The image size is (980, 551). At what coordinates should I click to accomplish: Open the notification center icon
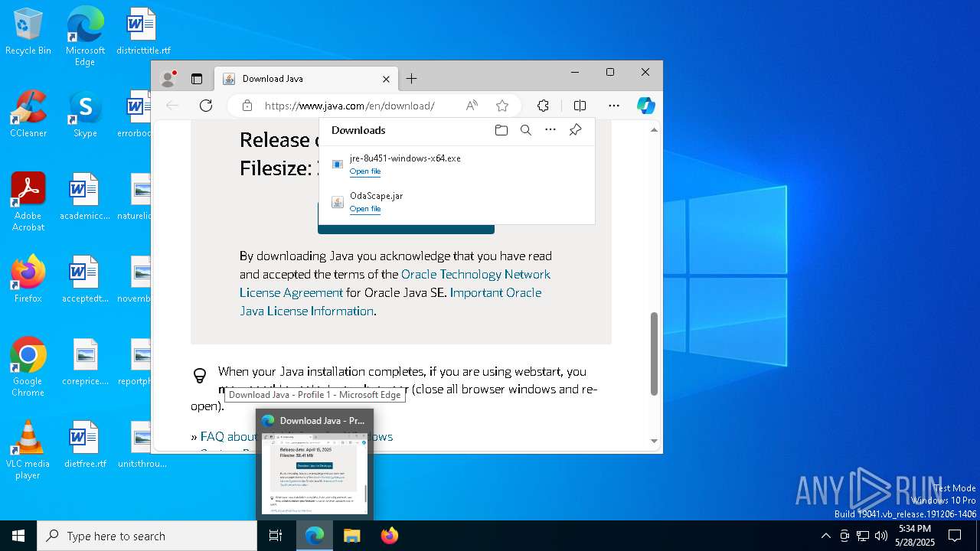point(955,536)
